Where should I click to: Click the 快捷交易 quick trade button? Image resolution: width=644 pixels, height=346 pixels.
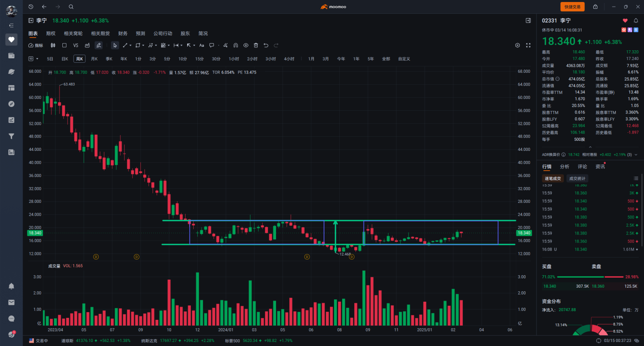click(572, 7)
